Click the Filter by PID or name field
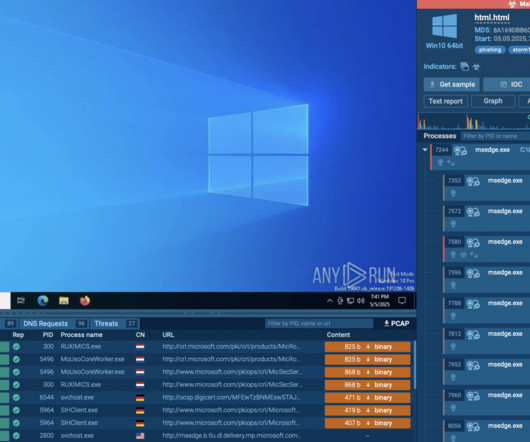The width and height of the screenshot is (530, 442). point(495,136)
